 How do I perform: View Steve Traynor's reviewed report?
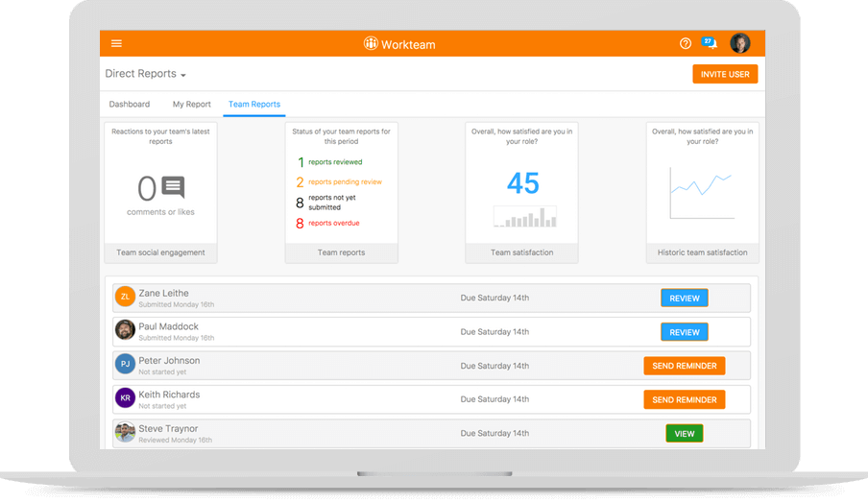685,434
